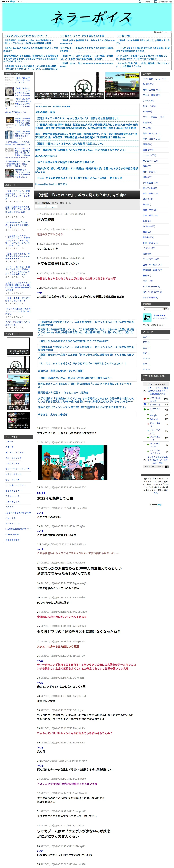Open the テクノロジー (48) category
Screen dimensions: 174x868
151,259
